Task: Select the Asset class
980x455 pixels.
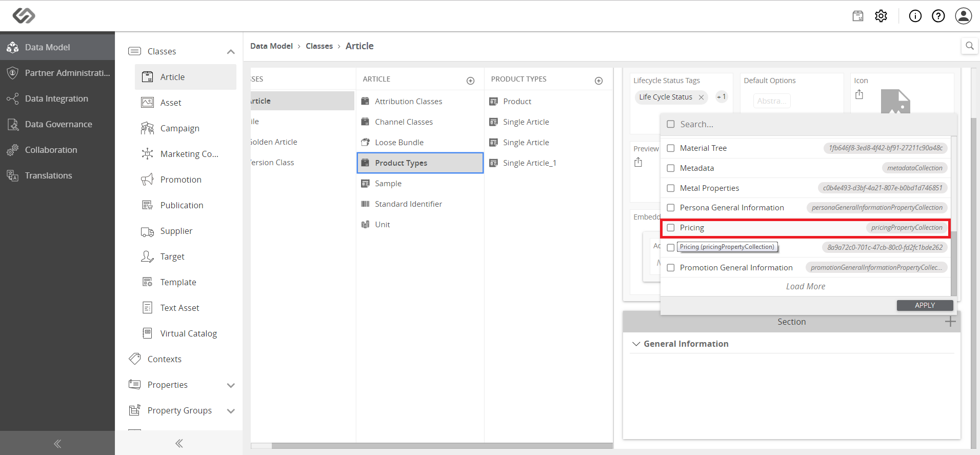Action: click(186, 103)
